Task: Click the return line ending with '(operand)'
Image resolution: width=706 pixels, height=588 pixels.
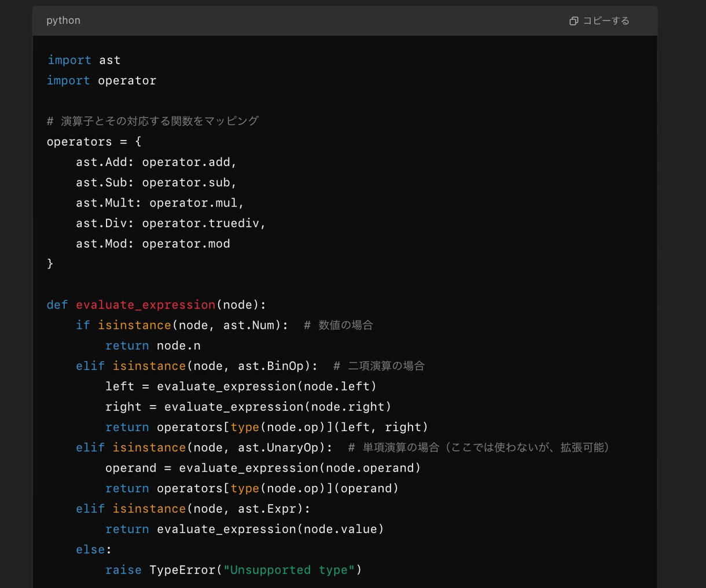Action: (x=252, y=488)
